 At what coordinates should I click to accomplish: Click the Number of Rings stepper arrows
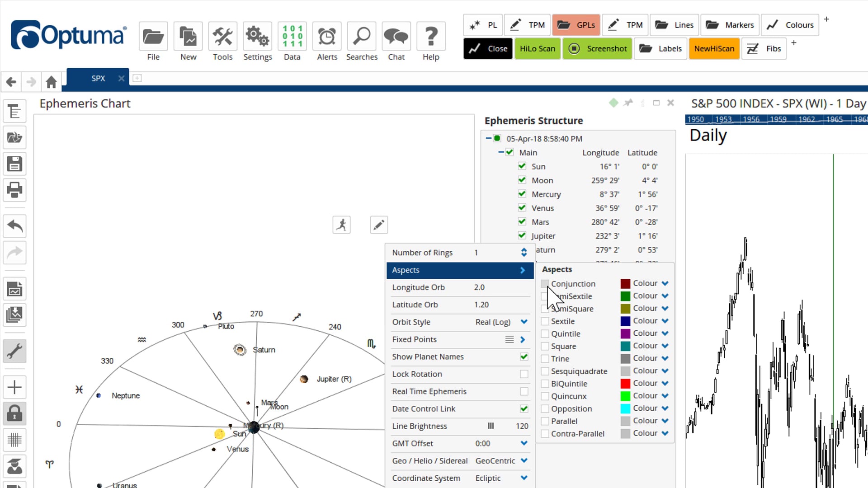[524, 253]
